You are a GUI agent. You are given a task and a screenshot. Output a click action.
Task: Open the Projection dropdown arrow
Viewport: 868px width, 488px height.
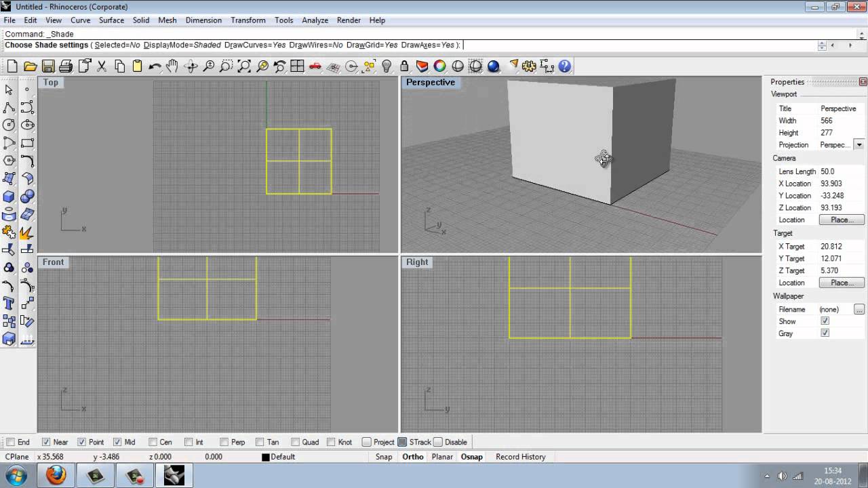859,145
